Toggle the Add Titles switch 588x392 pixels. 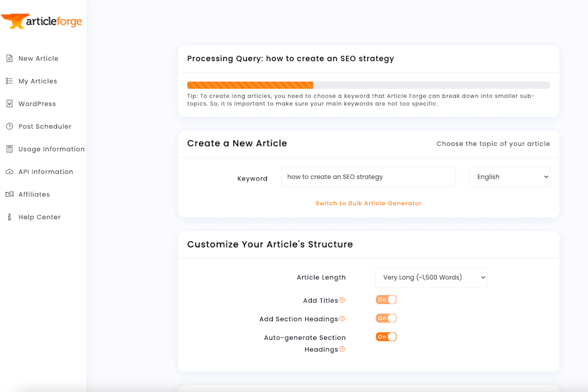[x=386, y=300]
